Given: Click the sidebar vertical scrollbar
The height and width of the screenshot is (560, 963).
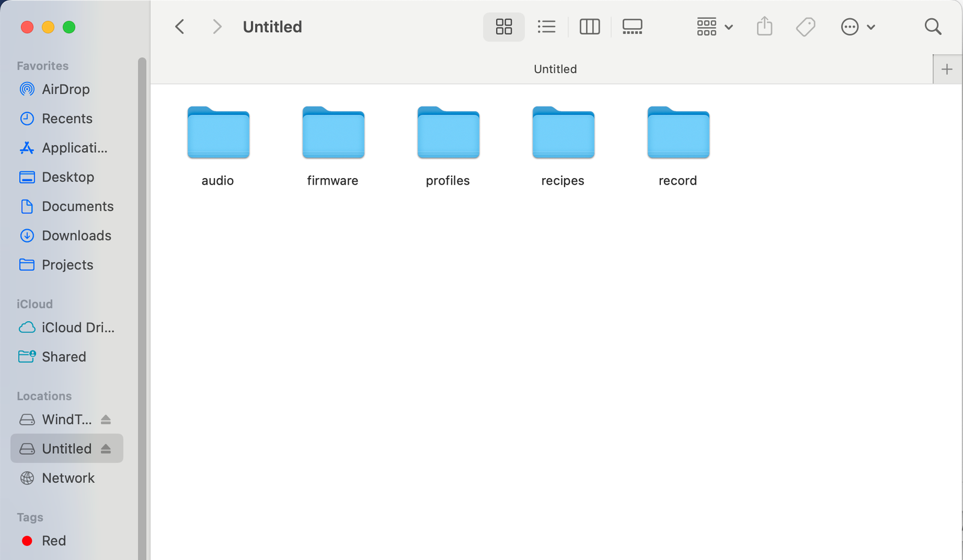Looking at the screenshot, I should pyautogui.click(x=142, y=308).
